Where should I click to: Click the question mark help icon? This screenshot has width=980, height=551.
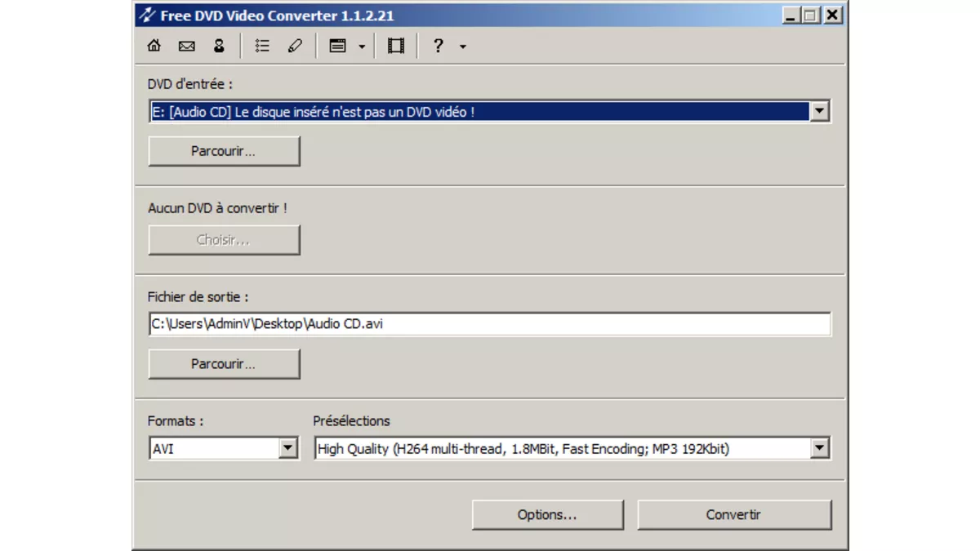[438, 47]
